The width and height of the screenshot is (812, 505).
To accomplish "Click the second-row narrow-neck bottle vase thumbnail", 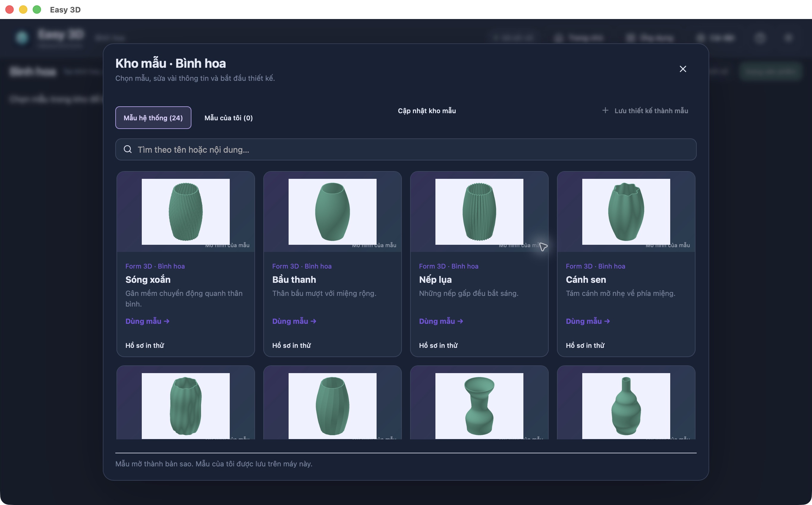I will [x=626, y=406].
